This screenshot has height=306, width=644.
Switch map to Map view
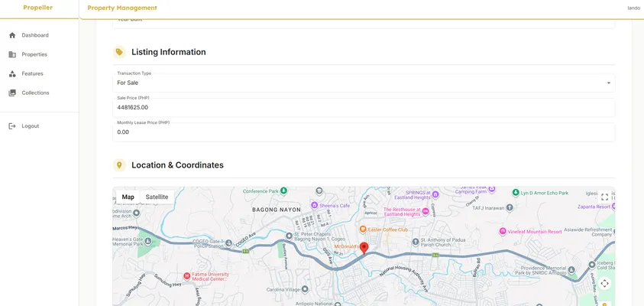click(x=128, y=197)
